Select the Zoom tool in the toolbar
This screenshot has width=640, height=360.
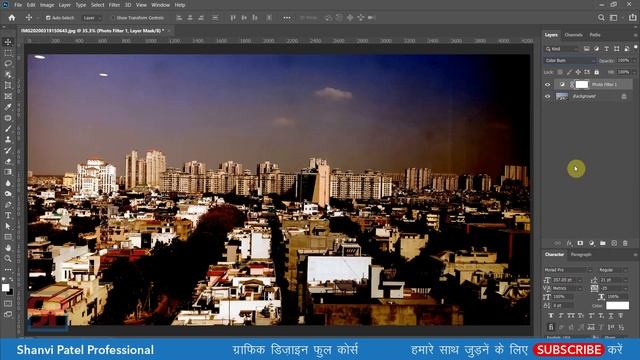tap(8, 258)
